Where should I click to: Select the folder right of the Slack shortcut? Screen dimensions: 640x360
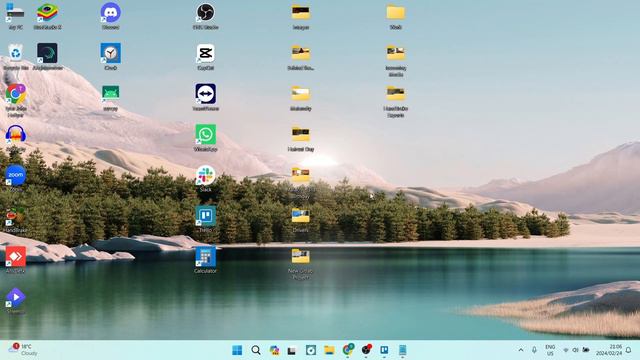(300, 182)
